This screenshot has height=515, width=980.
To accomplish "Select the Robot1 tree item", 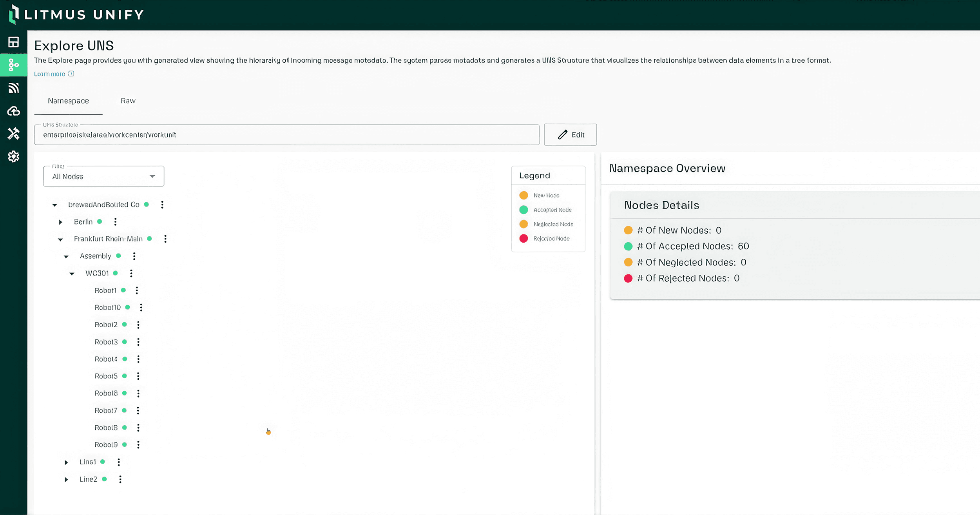I will pos(105,290).
